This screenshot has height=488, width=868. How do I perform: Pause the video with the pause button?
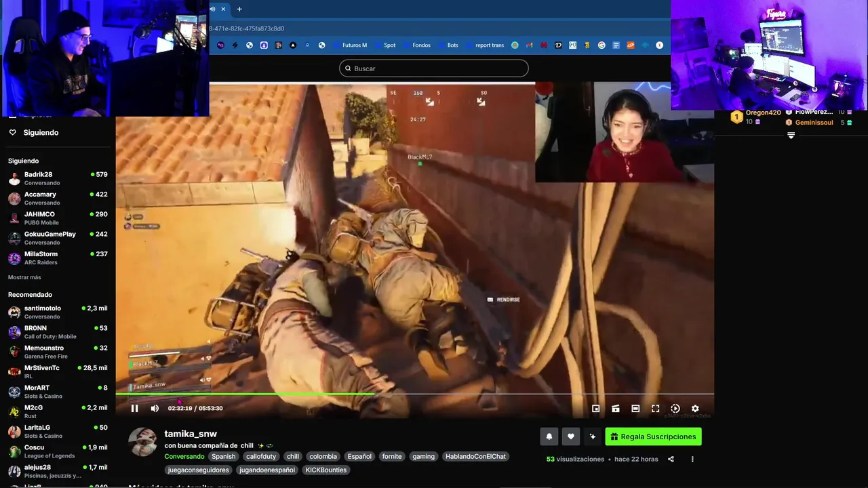(x=134, y=408)
